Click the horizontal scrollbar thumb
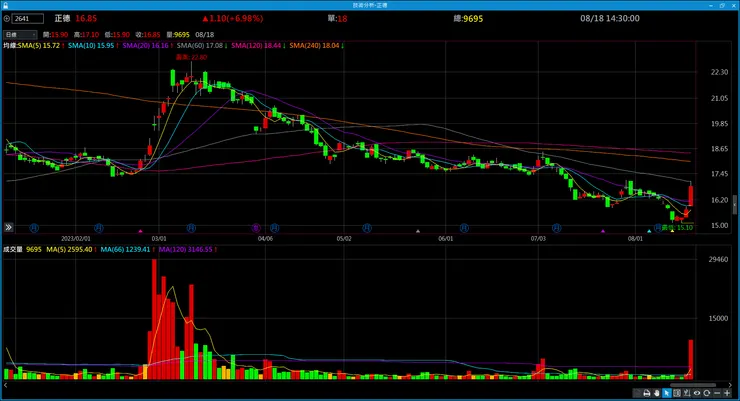 tap(693, 385)
